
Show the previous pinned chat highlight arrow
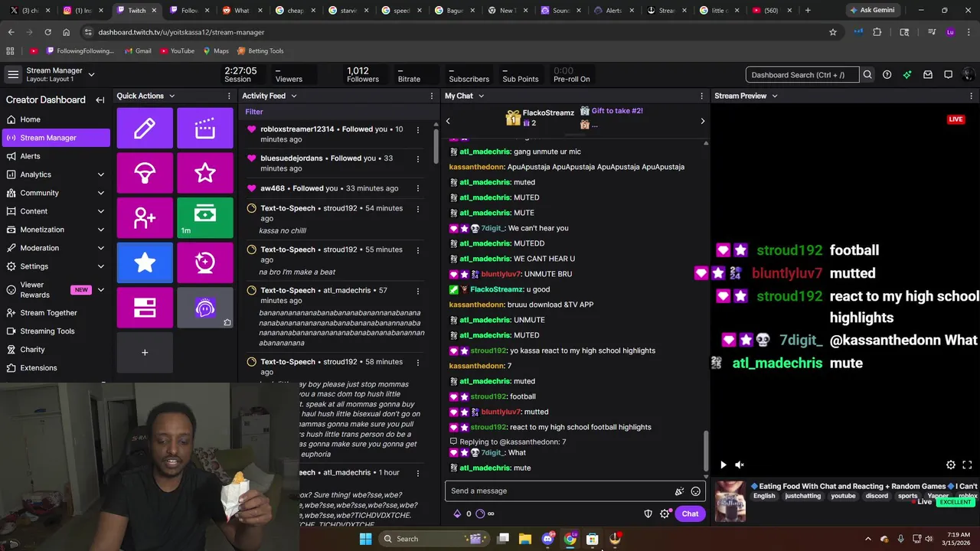click(x=448, y=121)
